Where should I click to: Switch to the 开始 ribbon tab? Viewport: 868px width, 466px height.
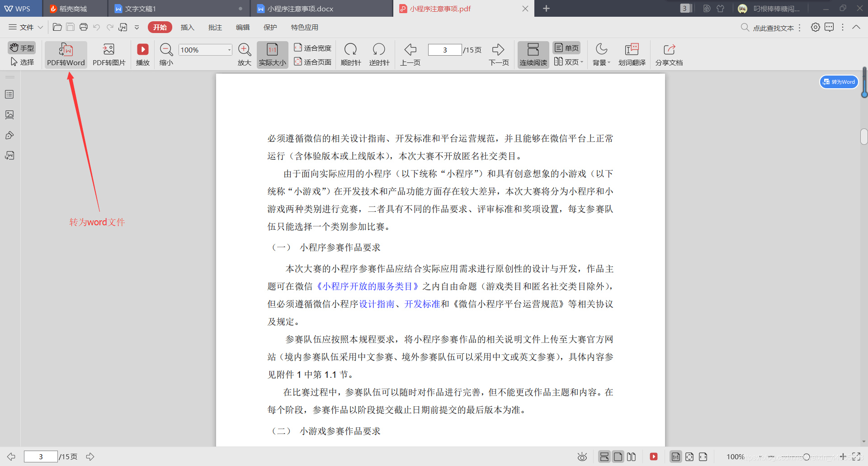[160, 27]
